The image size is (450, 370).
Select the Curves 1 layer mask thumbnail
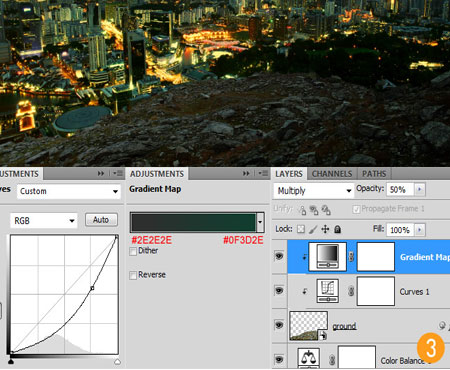376,291
